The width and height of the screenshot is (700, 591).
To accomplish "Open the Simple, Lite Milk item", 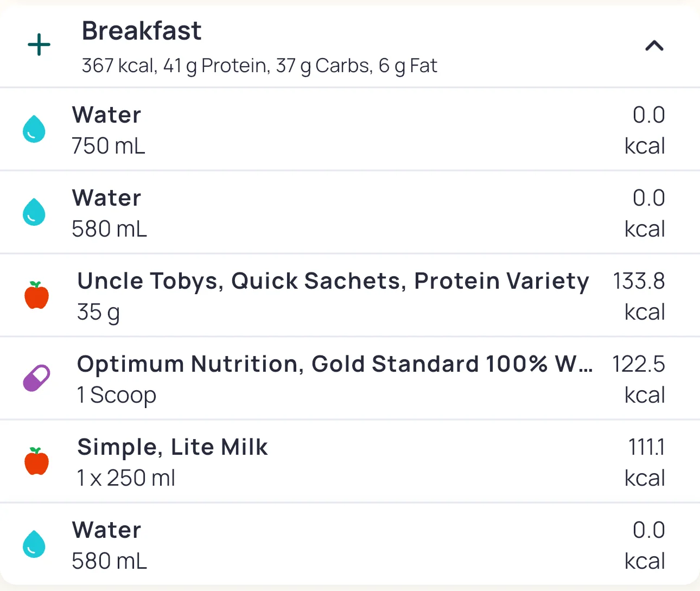I will click(x=173, y=447).
